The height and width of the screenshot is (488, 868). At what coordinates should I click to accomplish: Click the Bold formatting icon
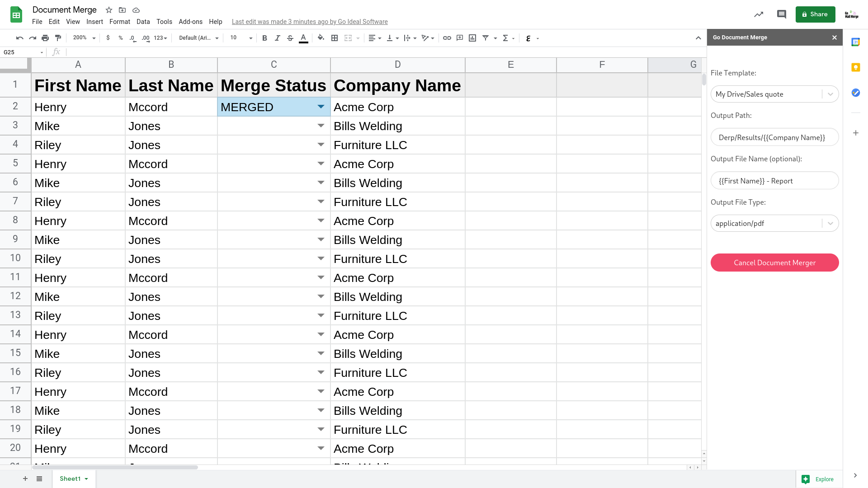pyautogui.click(x=264, y=38)
